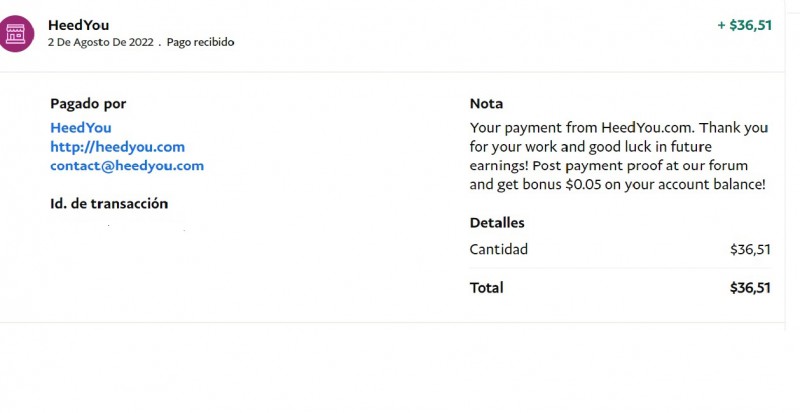Viewport: 800px width, 413px height.
Task: Click the bonus $0.05 note line
Action: pos(617,185)
